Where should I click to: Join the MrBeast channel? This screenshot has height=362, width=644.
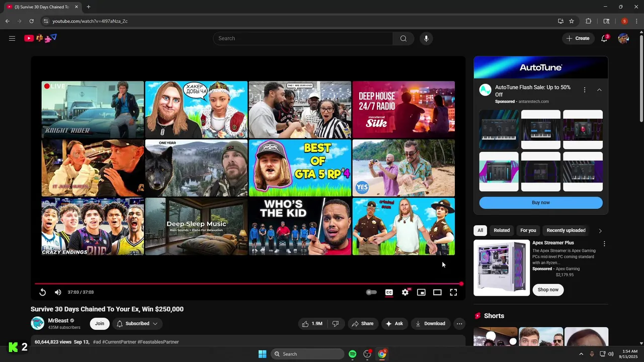(x=100, y=324)
